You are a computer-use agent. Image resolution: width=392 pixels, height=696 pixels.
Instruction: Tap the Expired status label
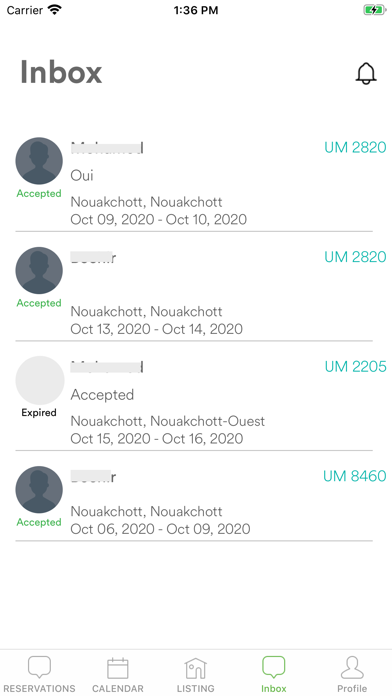pos(39,413)
